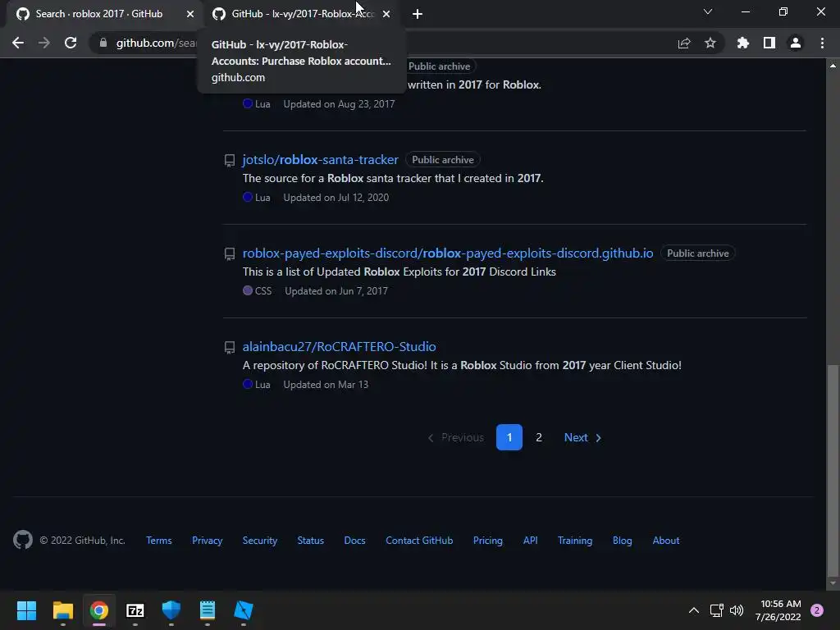Open File Explorer from taskbar
Image resolution: width=840 pixels, height=630 pixels.
coord(62,610)
